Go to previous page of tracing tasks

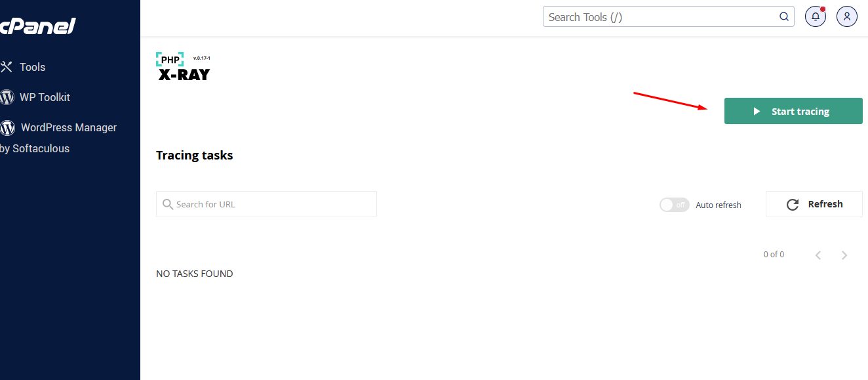tap(818, 255)
